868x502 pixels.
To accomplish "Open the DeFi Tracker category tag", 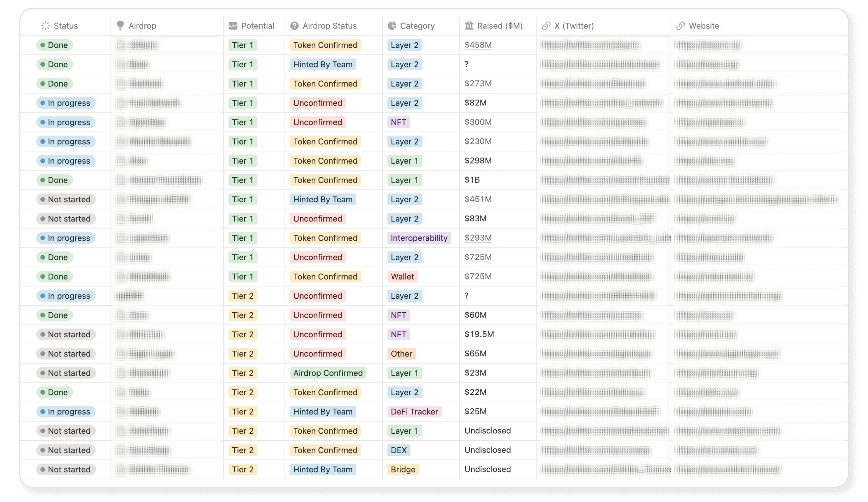I will [414, 412].
